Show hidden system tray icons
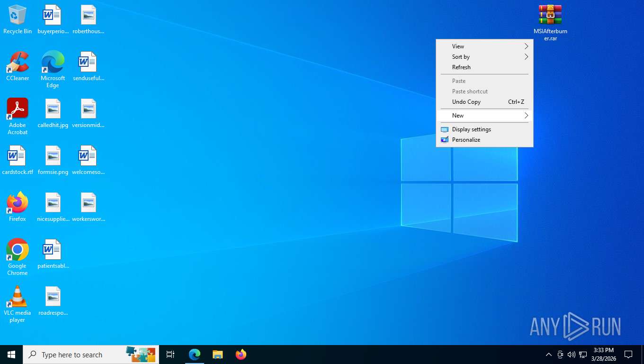The height and width of the screenshot is (364, 644). pyautogui.click(x=548, y=355)
